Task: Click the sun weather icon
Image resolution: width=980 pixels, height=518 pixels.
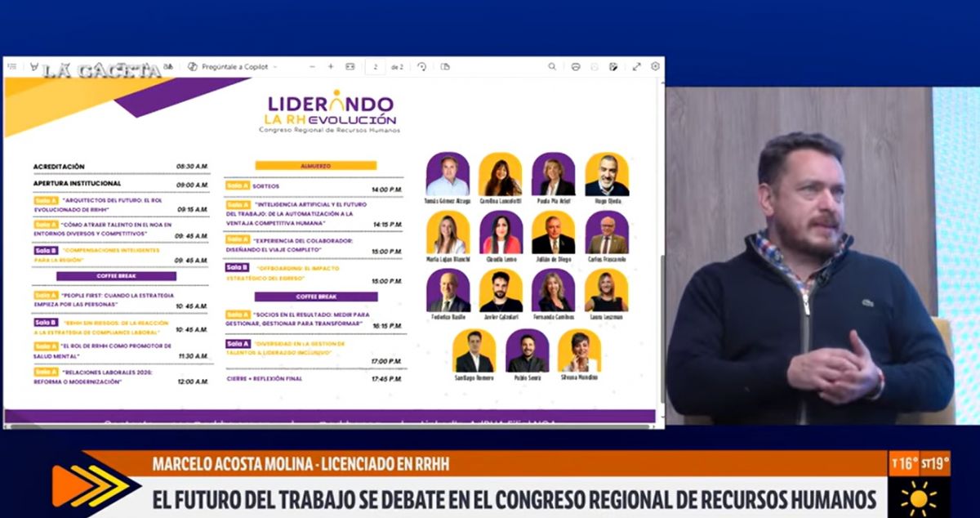Action: pos(919,496)
